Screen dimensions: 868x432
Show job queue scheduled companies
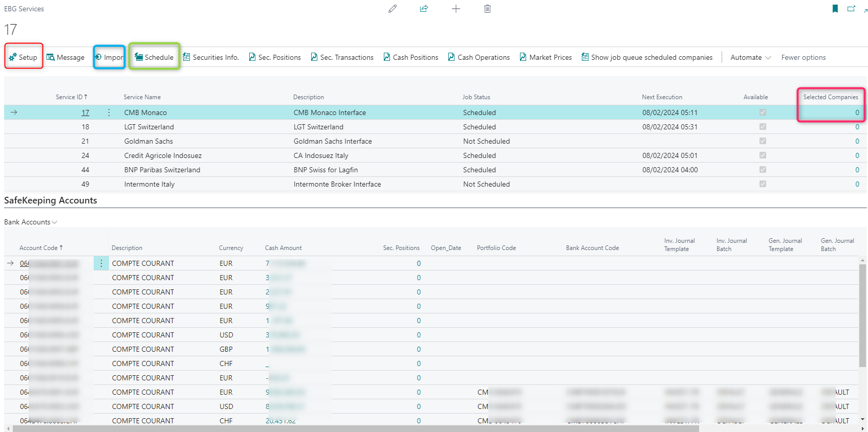(647, 57)
